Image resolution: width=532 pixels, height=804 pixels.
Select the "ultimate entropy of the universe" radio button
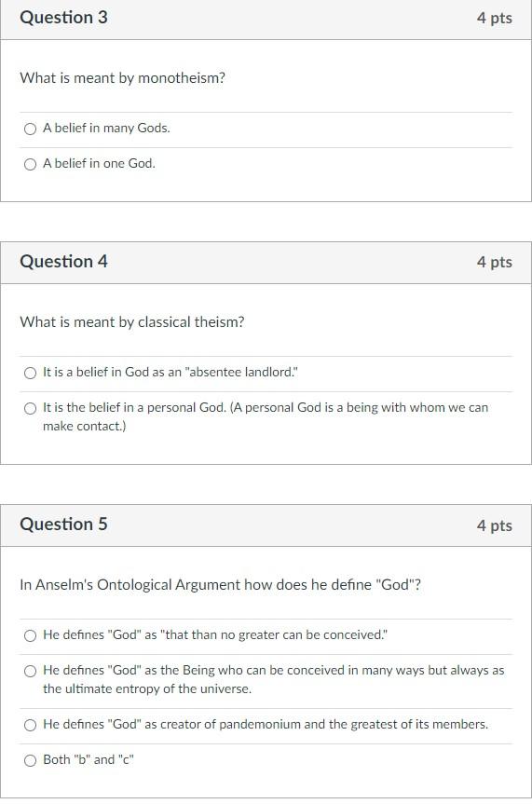pyautogui.click(x=30, y=671)
